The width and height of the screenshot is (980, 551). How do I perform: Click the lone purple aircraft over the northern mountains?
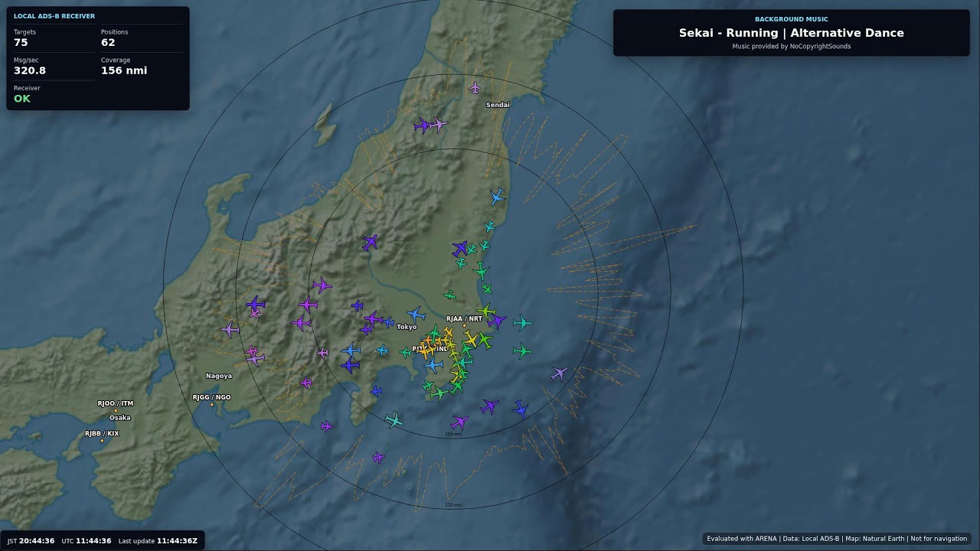tap(370, 243)
